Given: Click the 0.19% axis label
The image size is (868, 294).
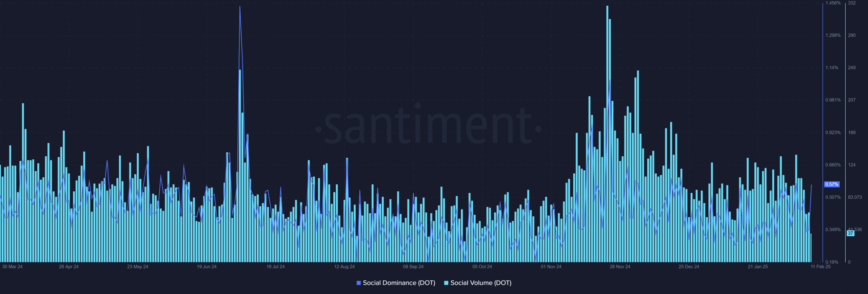Looking at the screenshot, I should coord(832,262).
